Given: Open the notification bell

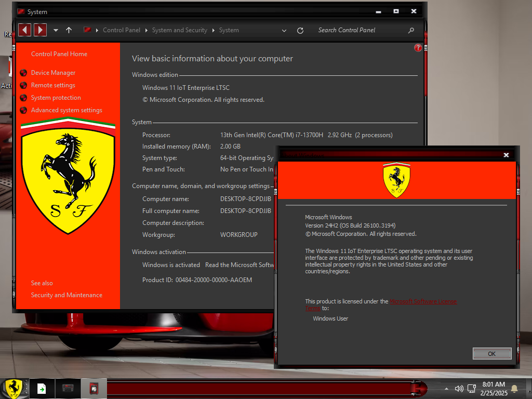Looking at the screenshot, I should click(514, 389).
